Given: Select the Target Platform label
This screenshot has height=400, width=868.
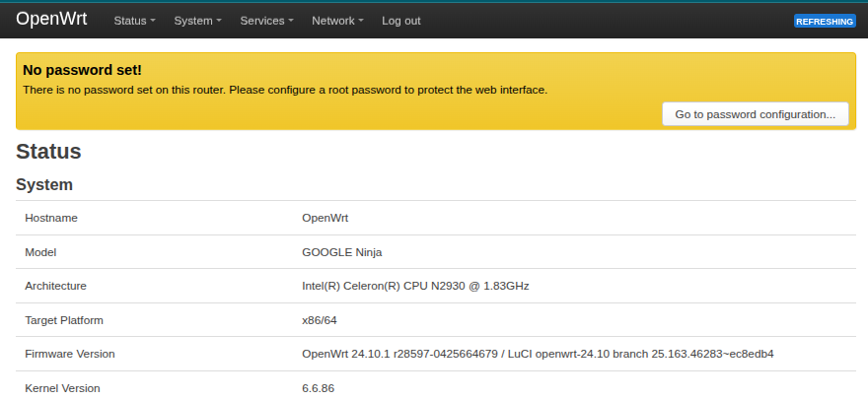Looking at the screenshot, I should [x=64, y=320].
